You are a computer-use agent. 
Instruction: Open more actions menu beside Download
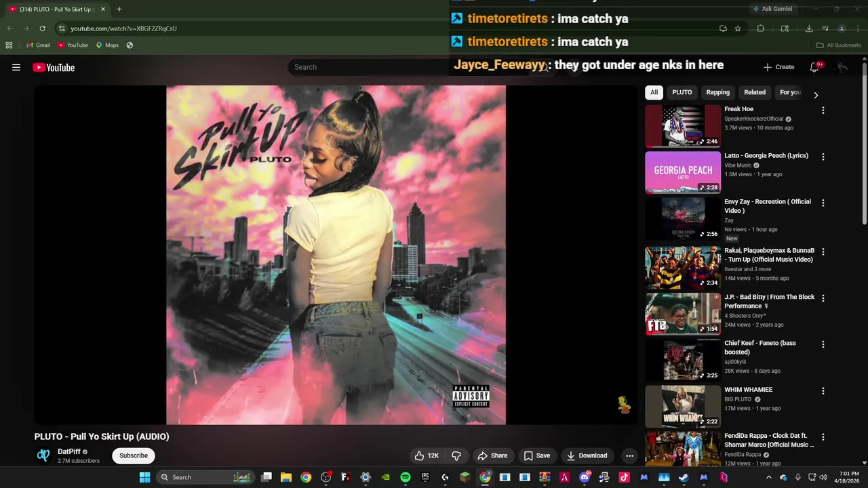click(x=629, y=455)
